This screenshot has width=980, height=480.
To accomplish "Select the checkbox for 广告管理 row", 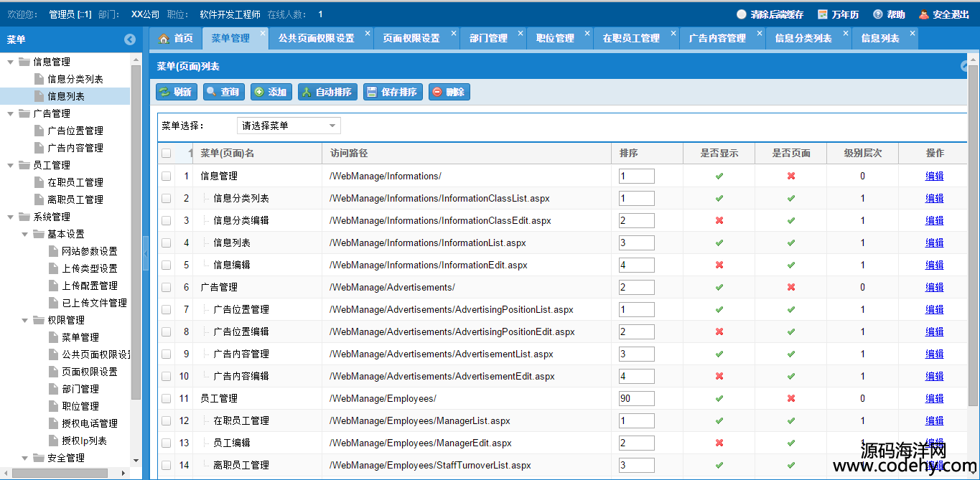I will click(x=167, y=287).
